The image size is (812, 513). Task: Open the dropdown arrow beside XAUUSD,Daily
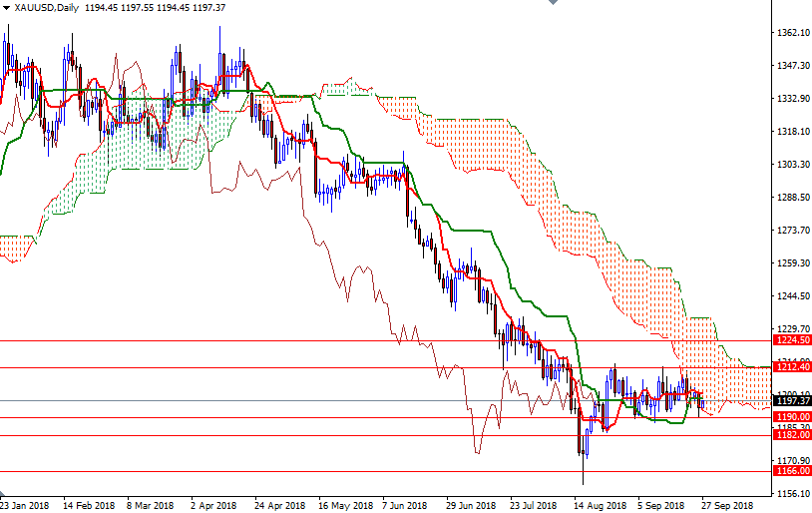click(6, 8)
